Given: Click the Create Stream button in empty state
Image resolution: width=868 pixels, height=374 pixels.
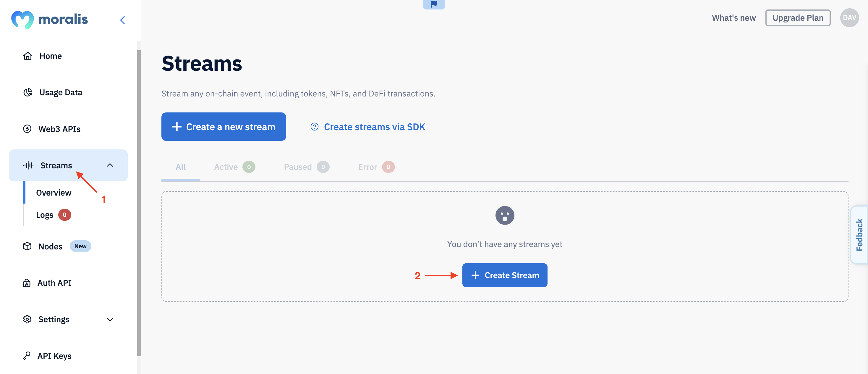Looking at the screenshot, I should [x=504, y=275].
